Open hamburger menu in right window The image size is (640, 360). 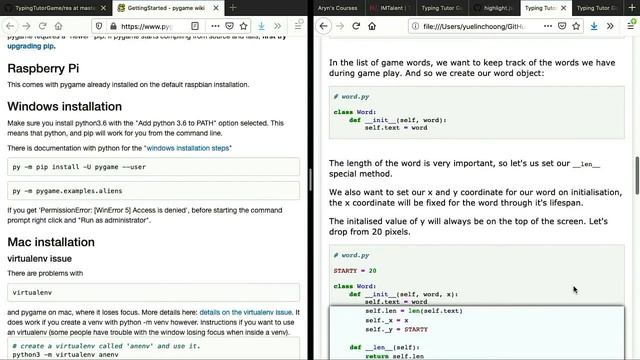click(x=631, y=26)
